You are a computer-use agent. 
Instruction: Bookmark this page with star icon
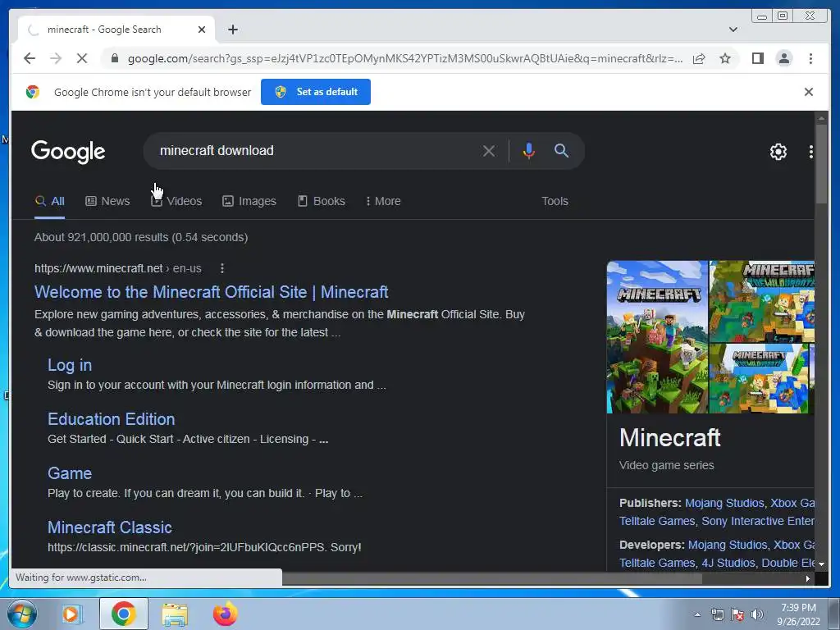point(725,58)
